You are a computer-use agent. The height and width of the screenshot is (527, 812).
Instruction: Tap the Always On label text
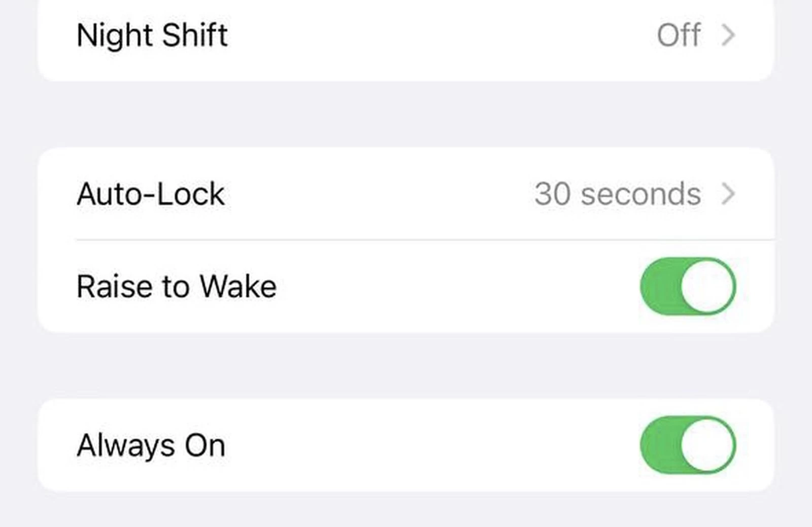[x=151, y=445]
